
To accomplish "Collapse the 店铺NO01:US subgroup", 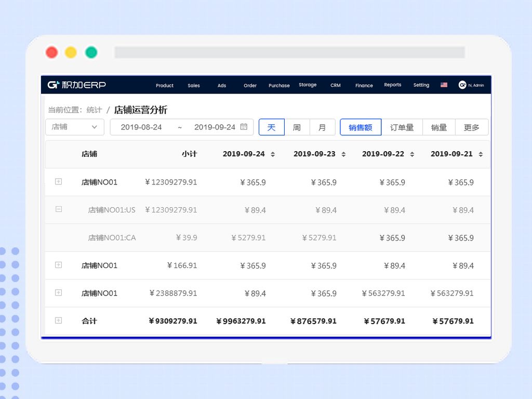I will tap(58, 209).
